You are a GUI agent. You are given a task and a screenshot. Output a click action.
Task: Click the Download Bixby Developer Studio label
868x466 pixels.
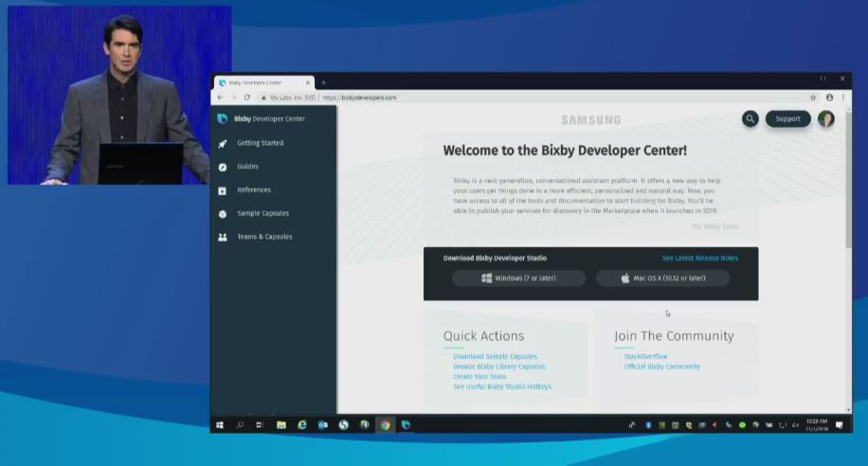tap(495, 258)
